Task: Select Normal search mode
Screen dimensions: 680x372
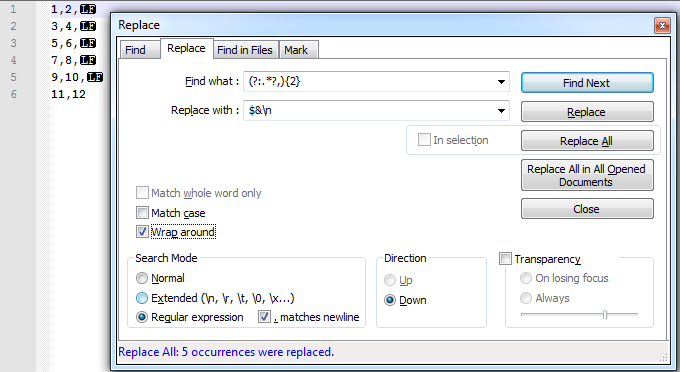Action: (142, 278)
